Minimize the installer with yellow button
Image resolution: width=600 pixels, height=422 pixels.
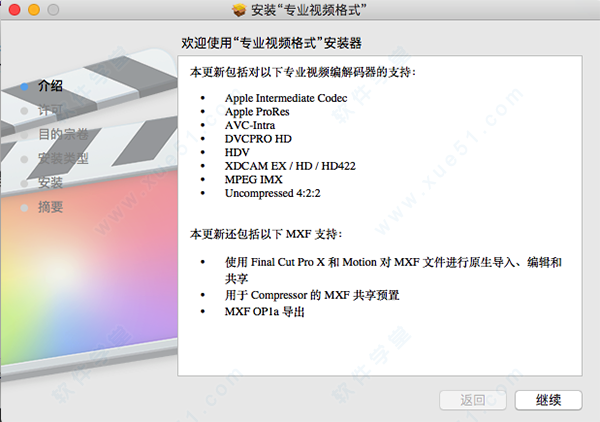[34, 10]
